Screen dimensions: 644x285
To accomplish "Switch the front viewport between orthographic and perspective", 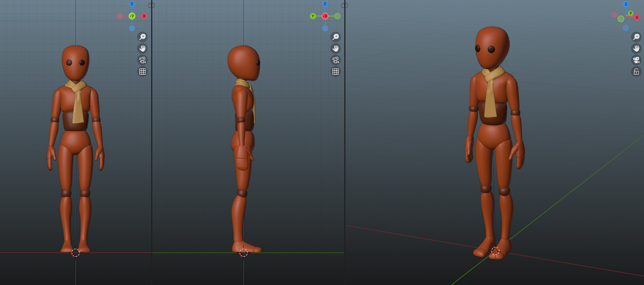I will coord(142,72).
